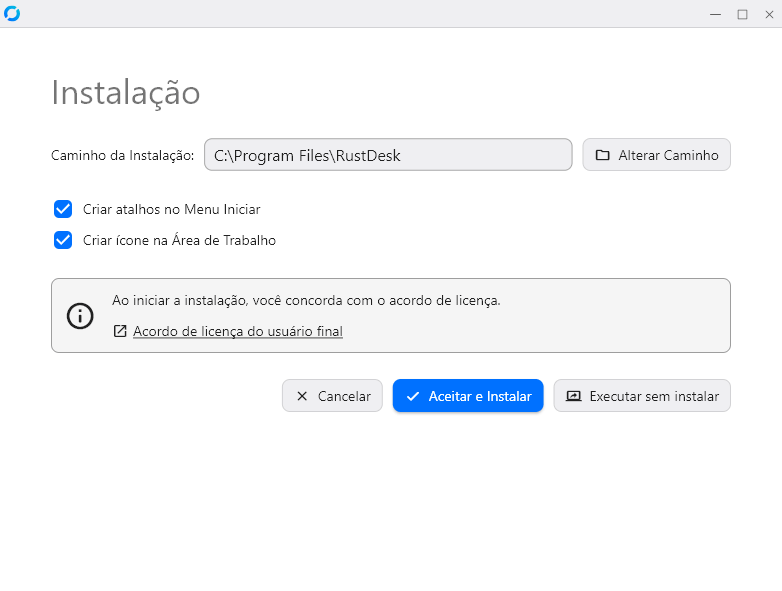Click the laptop icon on Executar sem instalar
The image size is (782, 591).
[574, 396]
